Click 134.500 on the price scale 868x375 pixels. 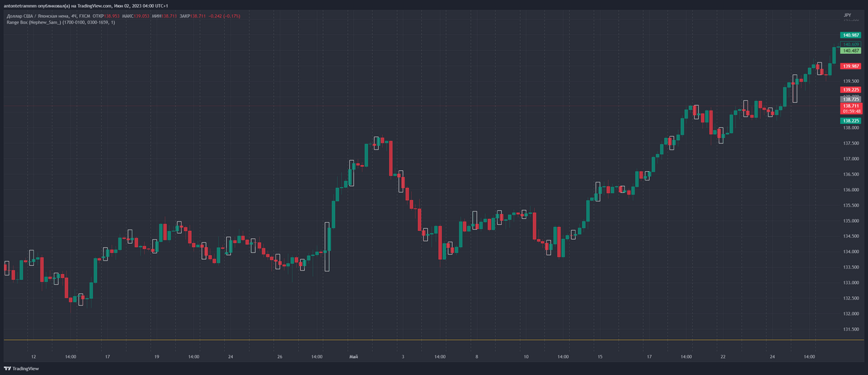[851, 236]
